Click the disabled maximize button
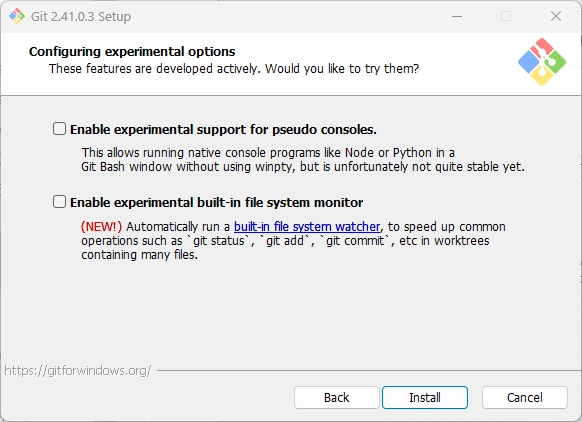 pos(506,16)
